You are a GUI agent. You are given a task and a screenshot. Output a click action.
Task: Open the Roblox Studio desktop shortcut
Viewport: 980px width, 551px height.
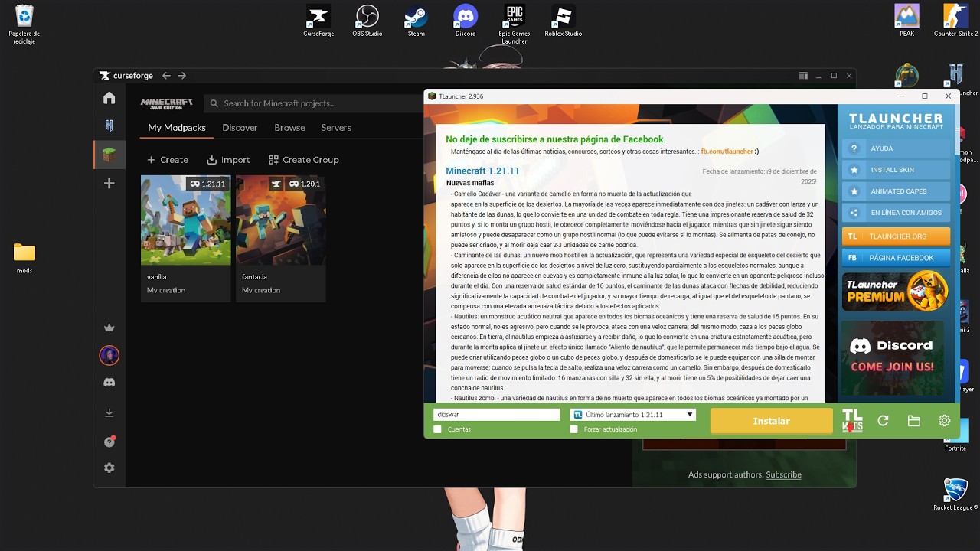pyautogui.click(x=563, y=21)
